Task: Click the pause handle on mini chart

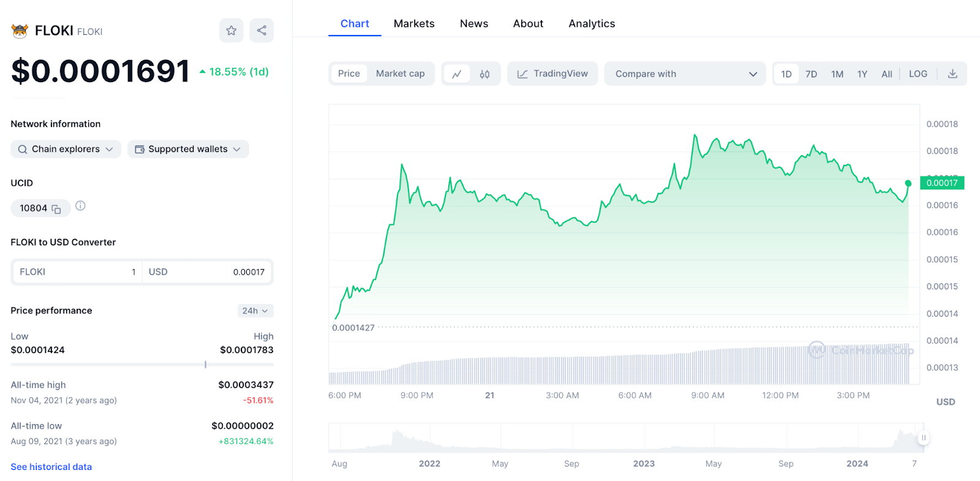Action: [x=924, y=437]
